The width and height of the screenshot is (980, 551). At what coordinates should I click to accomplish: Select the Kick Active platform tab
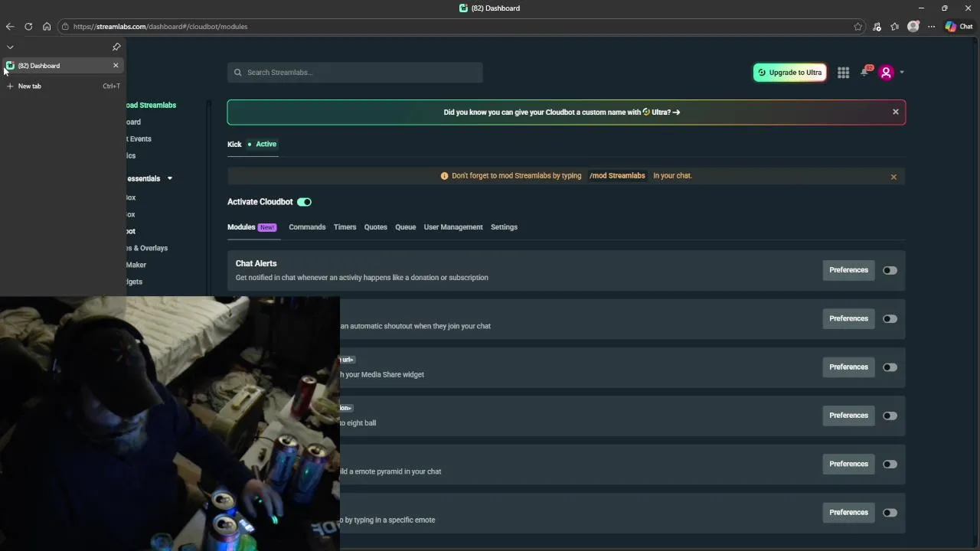(x=252, y=144)
